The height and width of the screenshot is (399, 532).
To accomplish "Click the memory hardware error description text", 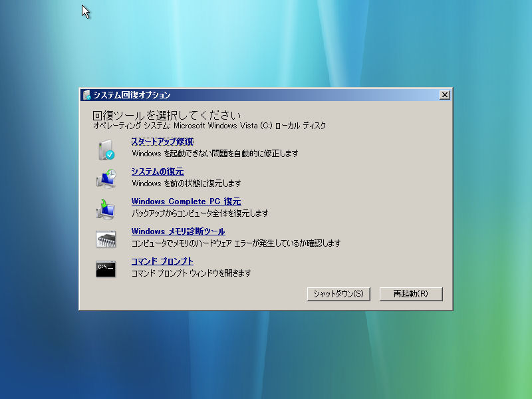I will click(x=236, y=243).
